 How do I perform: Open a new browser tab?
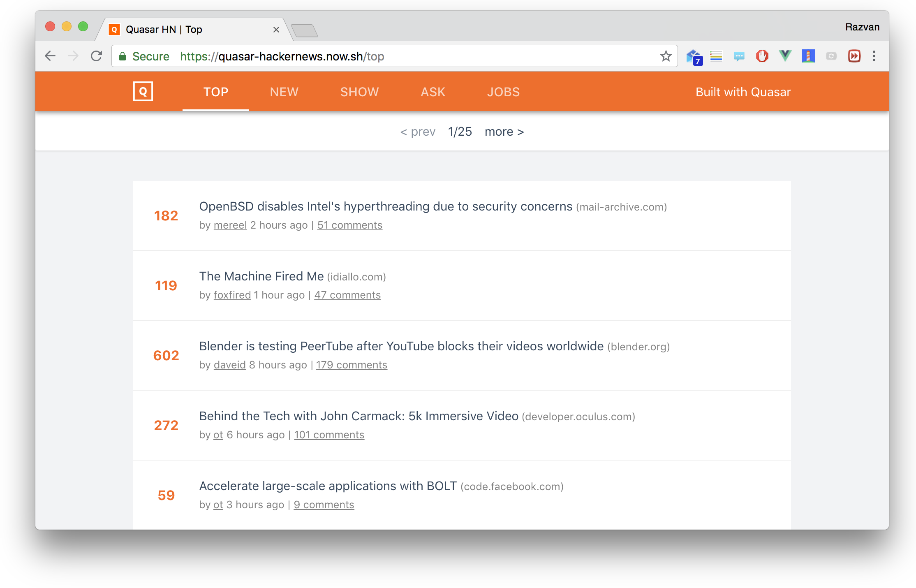[304, 30]
